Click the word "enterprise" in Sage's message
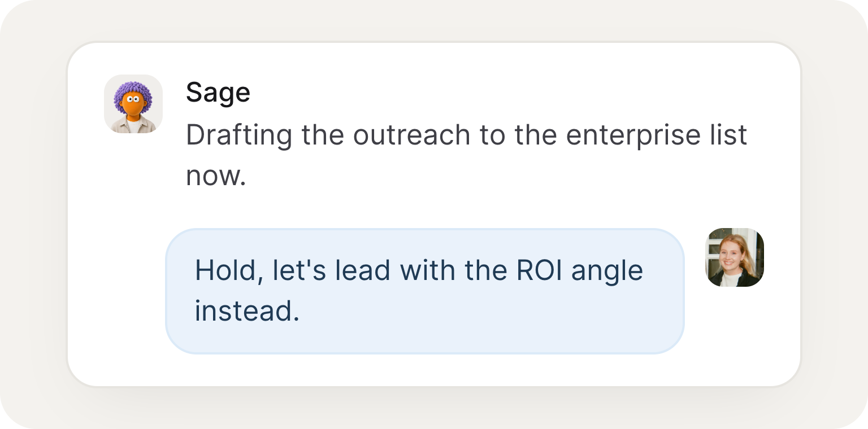The width and height of the screenshot is (868, 429). [620, 136]
